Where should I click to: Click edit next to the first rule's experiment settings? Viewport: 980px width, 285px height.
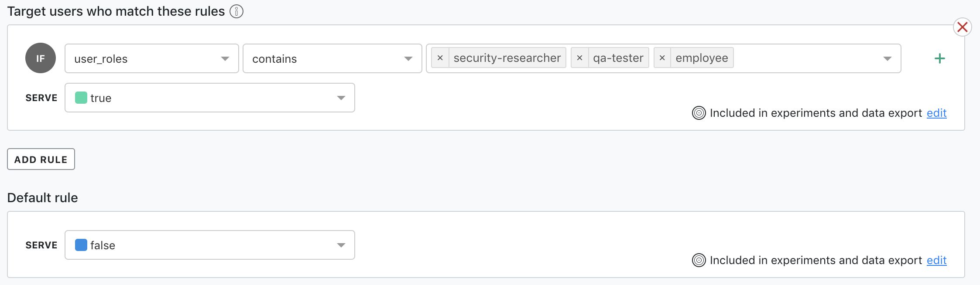pos(936,113)
